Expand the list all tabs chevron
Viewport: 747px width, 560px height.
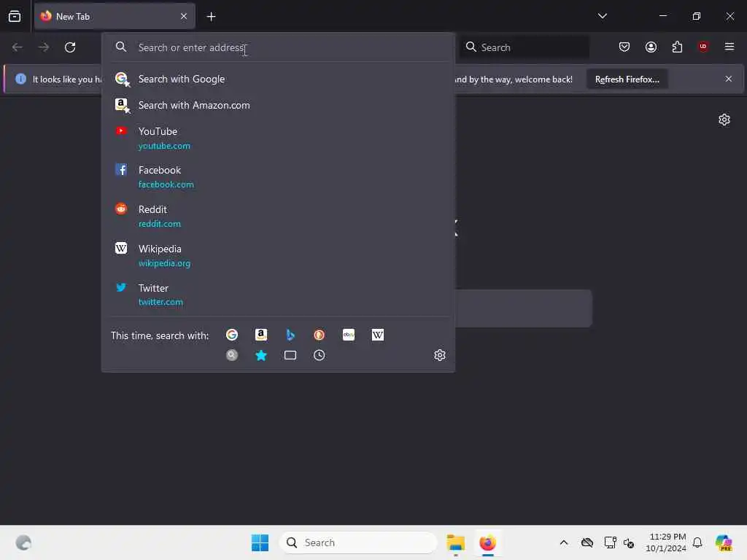[602, 16]
